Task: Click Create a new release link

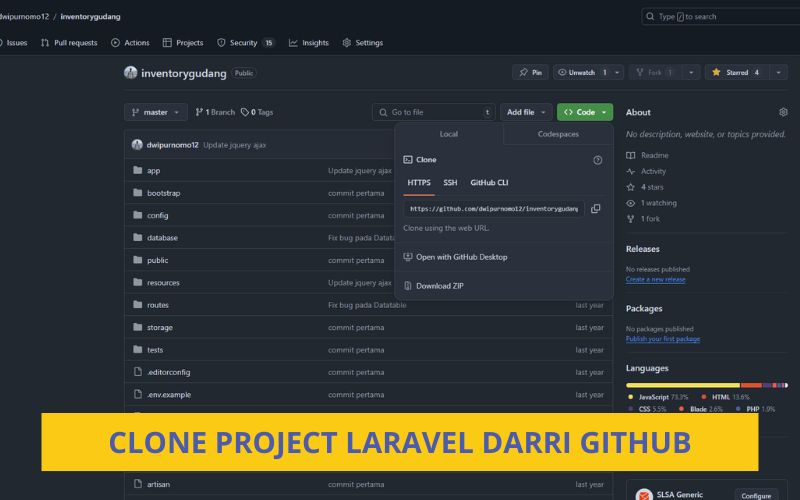Action: point(656,280)
